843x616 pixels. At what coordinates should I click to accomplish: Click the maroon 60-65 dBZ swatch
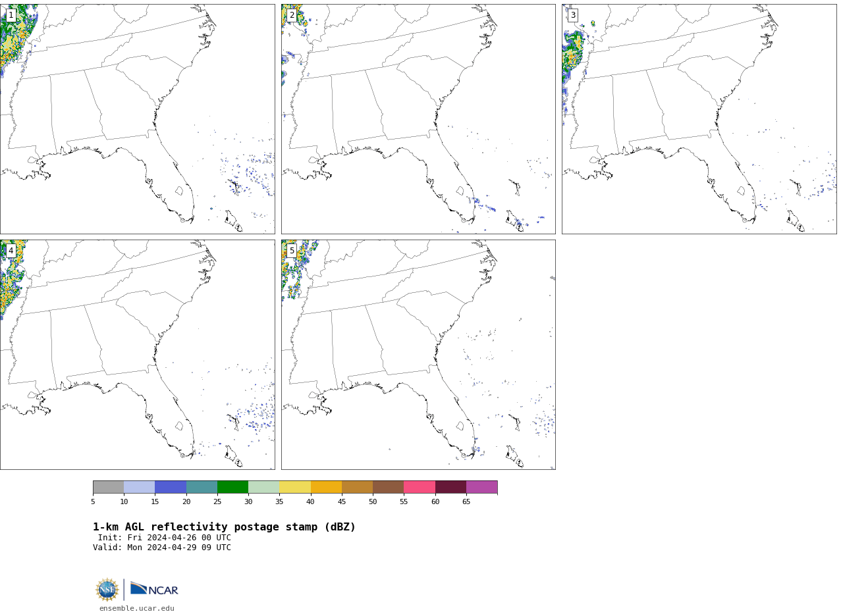[x=450, y=487]
